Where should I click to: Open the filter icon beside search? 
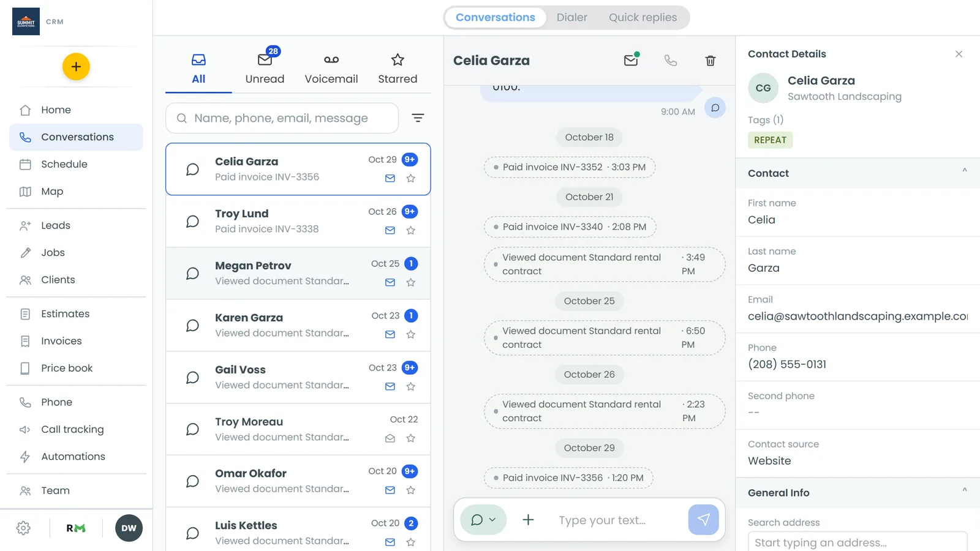point(418,118)
